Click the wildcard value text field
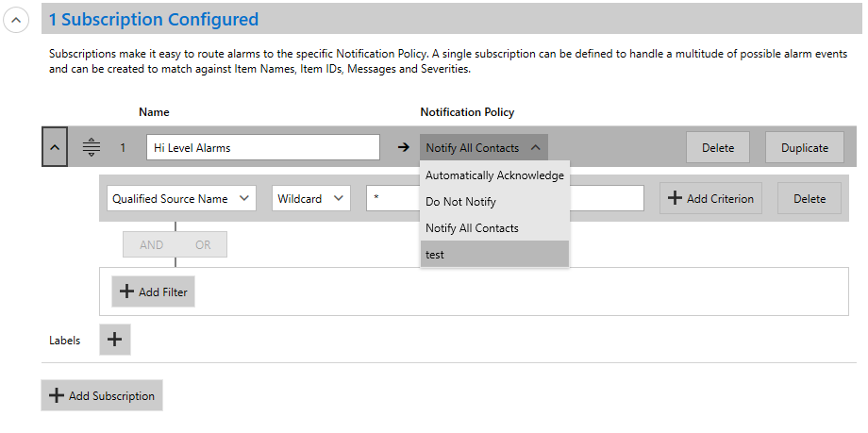The height and width of the screenshot is (433, 868). coord(505,198)
